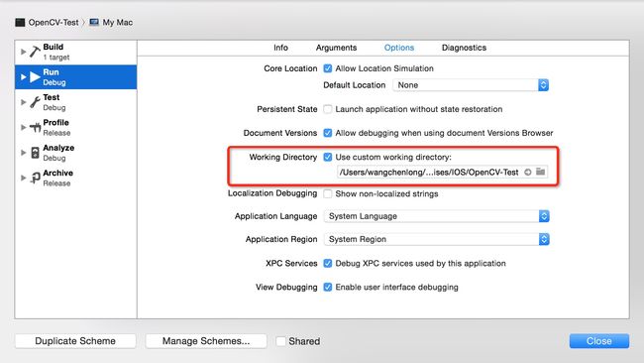The height and width of the screenshot is (363, 644).
Task: Click the Close button
Action: point(598,341)
